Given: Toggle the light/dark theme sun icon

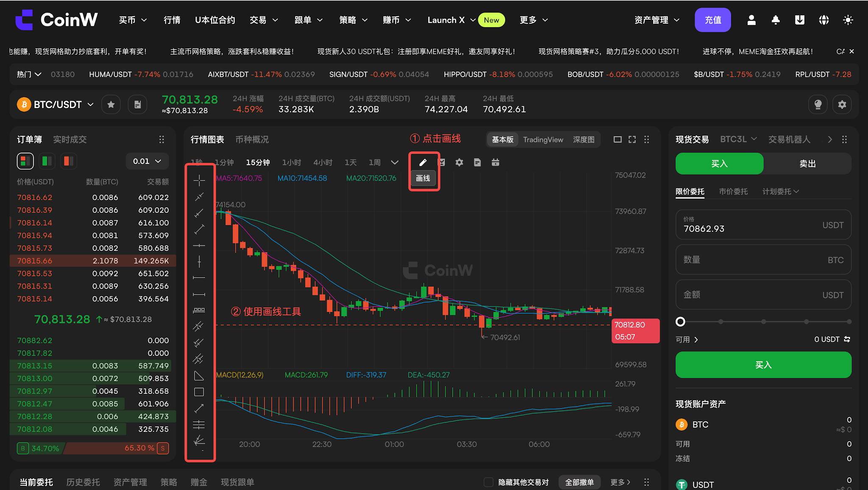Looking at the screenshot, I should 848,20.
